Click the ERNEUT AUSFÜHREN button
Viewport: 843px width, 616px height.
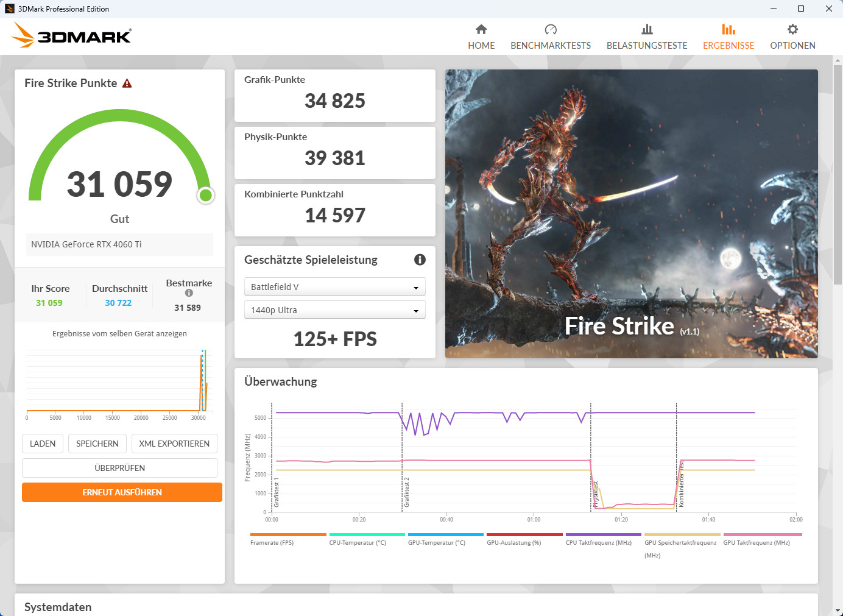tap(121, 492)
